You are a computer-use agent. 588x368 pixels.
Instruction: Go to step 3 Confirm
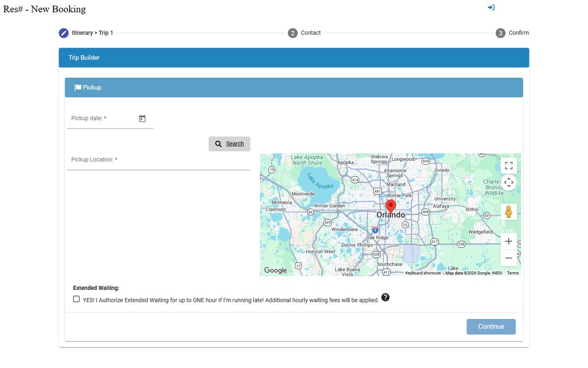(512, 33)
